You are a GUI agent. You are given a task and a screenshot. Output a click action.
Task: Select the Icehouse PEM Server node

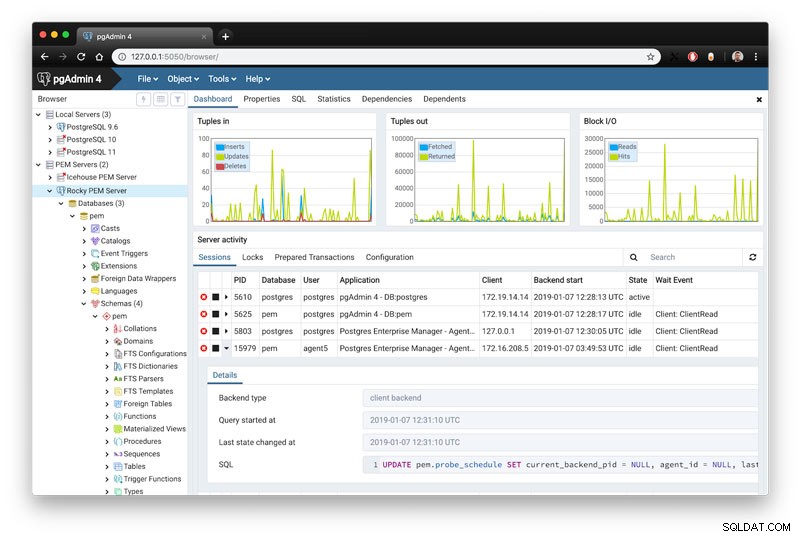(x=101, y=177)
